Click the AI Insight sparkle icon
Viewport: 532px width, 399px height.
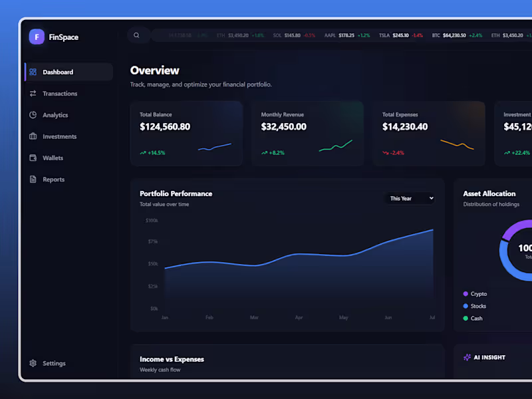[467, 357]
